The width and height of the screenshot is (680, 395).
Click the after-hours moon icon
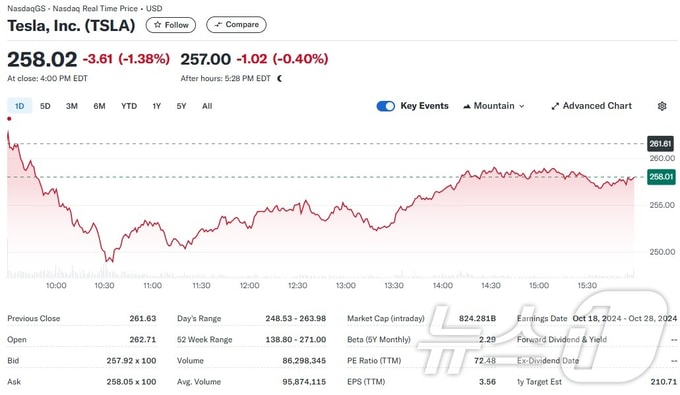279,78
